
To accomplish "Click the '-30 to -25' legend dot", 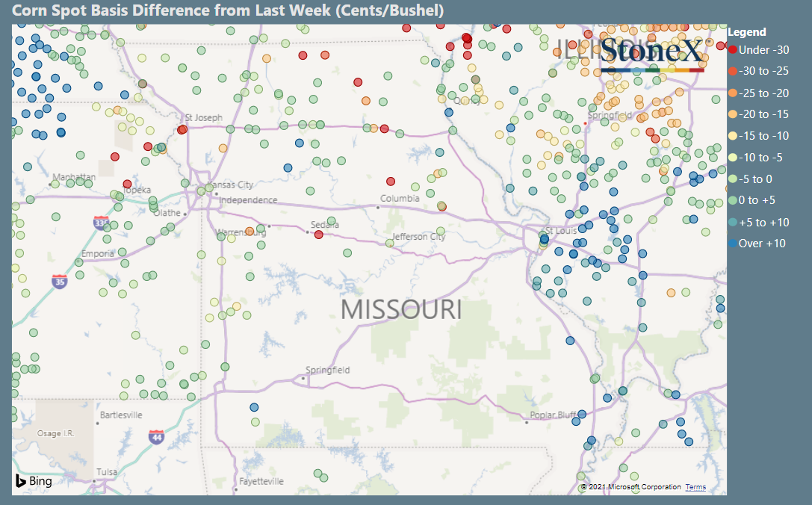I will point(732,72).
